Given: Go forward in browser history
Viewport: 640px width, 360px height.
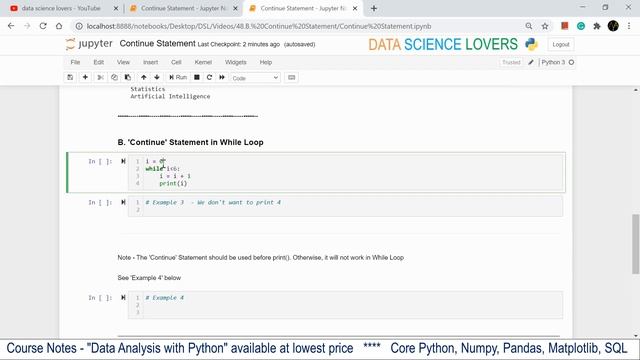Looking at the screenshot, I should pos(27,26).
